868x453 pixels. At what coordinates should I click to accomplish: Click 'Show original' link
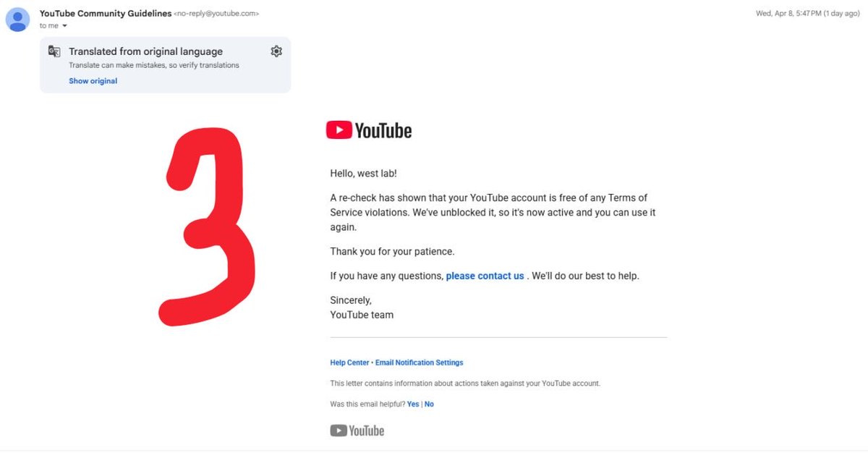pyautogui.click(x=93, y=81)
